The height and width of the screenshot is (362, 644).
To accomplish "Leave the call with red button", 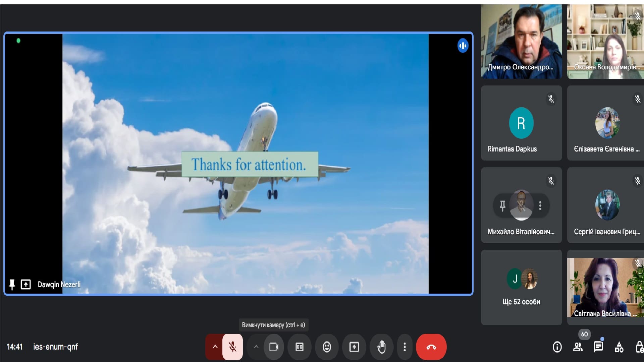I will click(431, 347).
